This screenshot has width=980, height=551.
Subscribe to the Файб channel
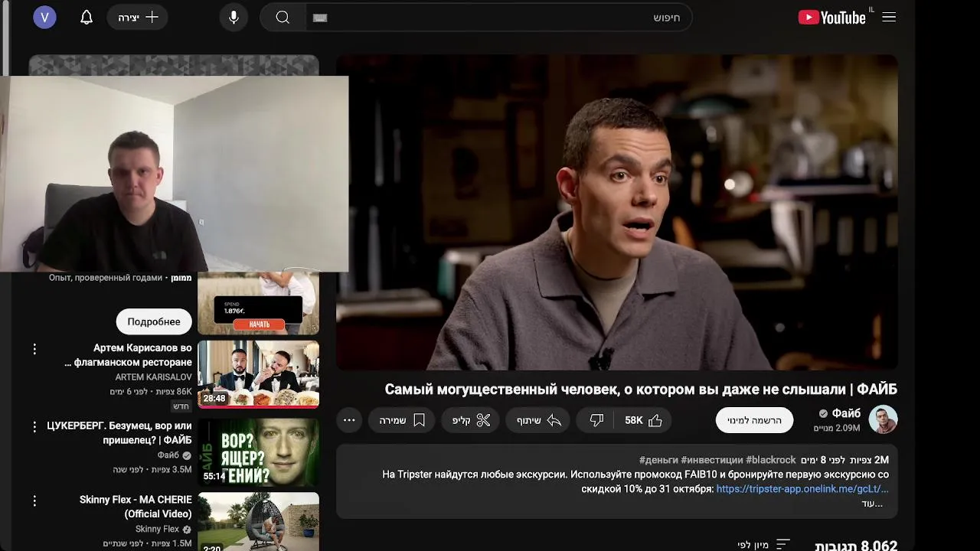coord(754,420)
